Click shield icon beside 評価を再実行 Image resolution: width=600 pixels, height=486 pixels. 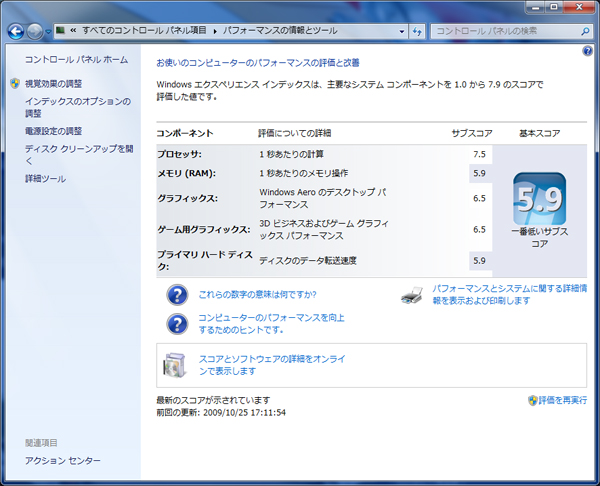(533, 400)
